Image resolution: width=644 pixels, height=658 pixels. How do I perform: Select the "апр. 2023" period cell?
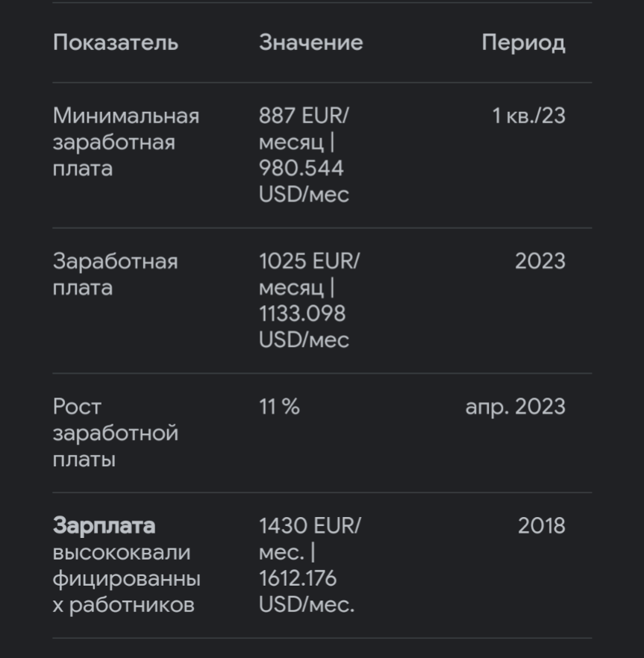click(x=515, y=407)
